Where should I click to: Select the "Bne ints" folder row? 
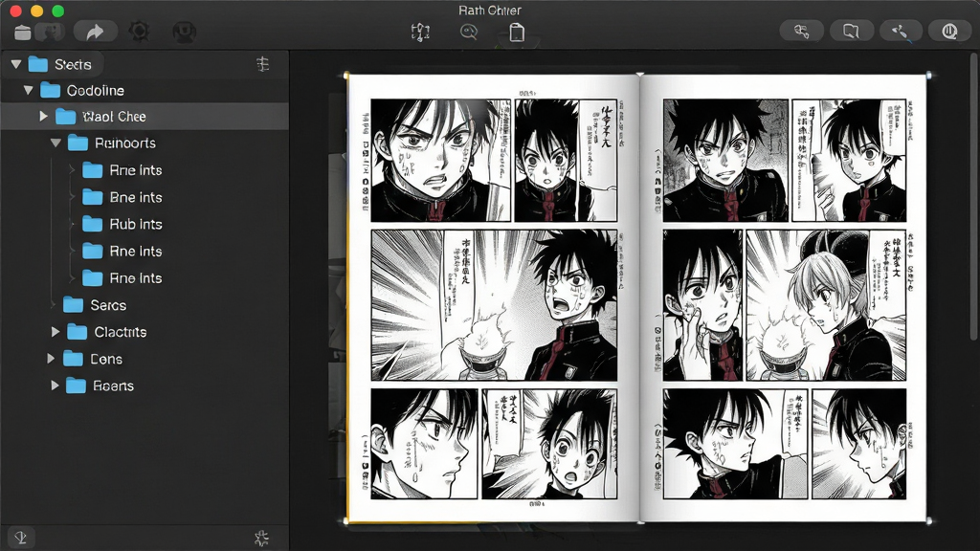(145, 197)
